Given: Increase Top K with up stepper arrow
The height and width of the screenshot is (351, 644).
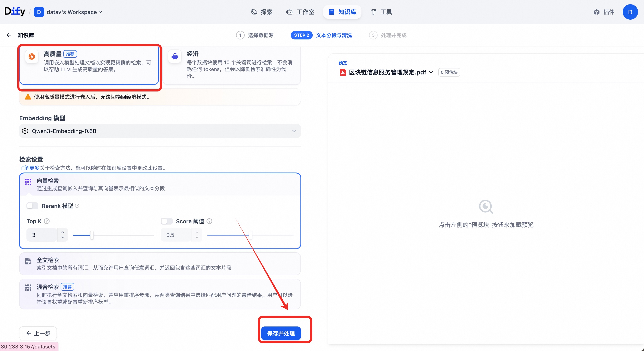Looking at the screenshot, I should [x=63, y=232].
